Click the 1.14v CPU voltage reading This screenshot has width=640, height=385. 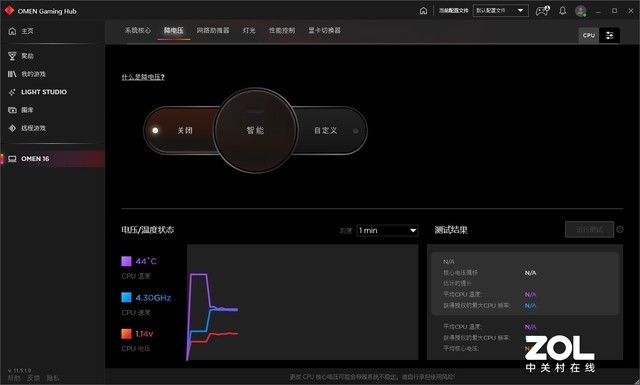pos(144,334)
